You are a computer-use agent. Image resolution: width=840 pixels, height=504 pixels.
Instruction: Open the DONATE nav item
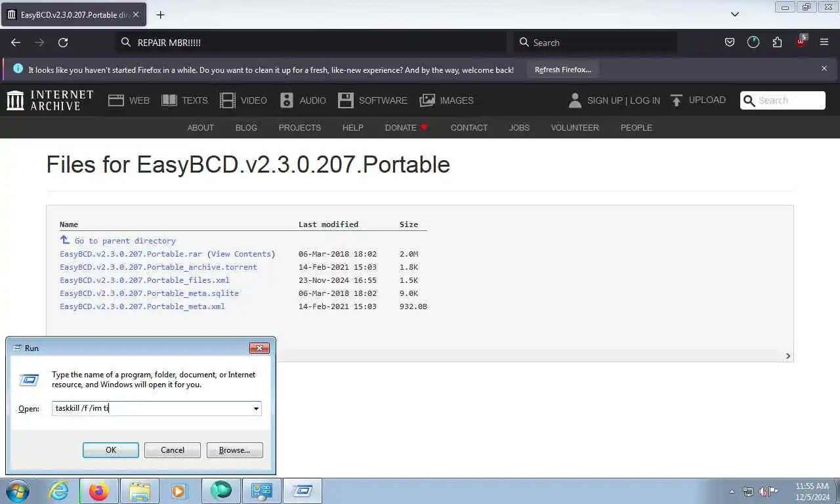pyautogui.click(x=406, y=127)
